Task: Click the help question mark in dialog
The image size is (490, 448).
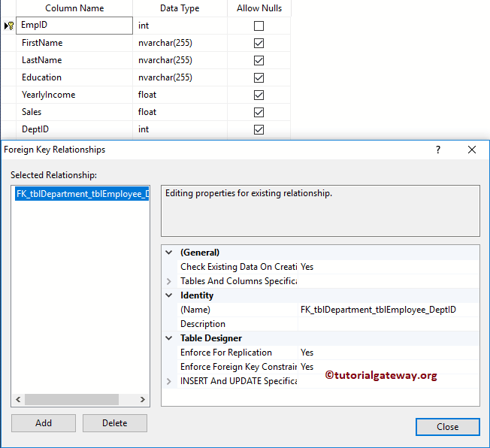Action: coord(438,150)
